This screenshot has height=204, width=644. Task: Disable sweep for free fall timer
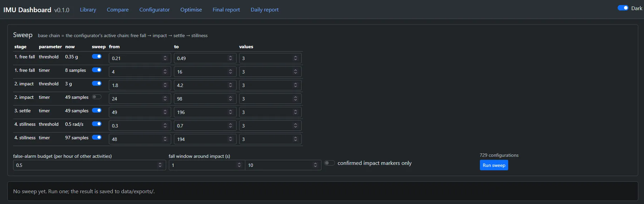tap(97, 70)
